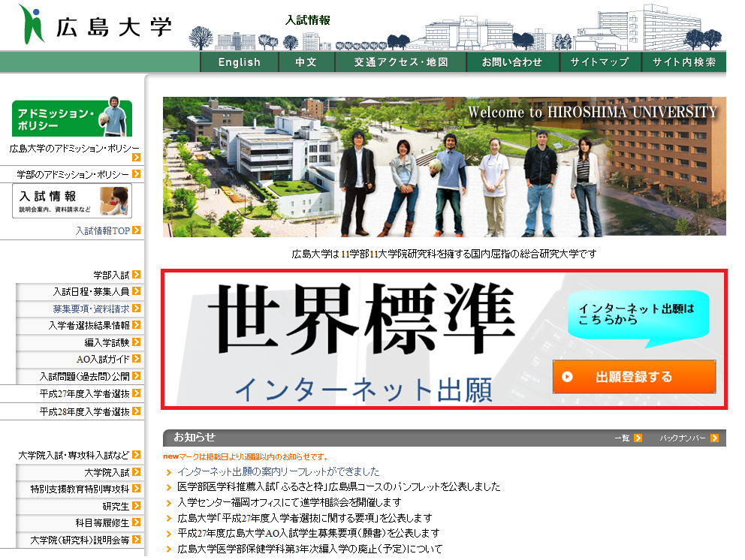This screenshot has width=745, height=560.
Task: Click the 入試情報 heading at top
Action: click(307, 20)
